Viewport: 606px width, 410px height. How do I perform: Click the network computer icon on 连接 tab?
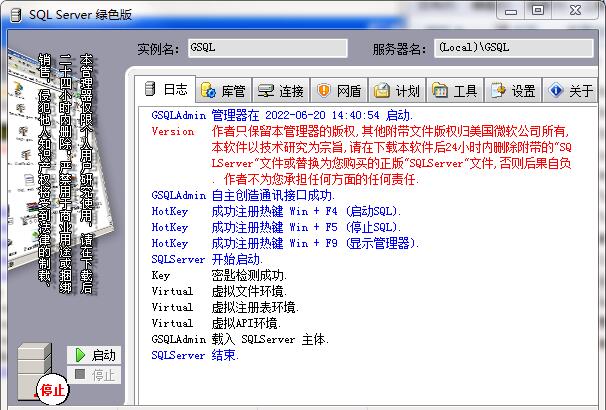click(x=266, y=90)
